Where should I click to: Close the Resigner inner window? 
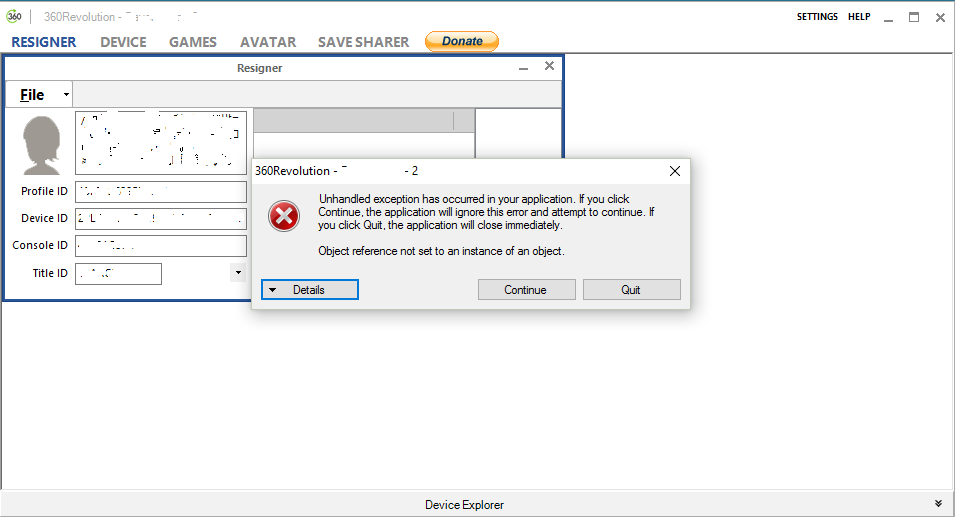(x=549, y=67)
